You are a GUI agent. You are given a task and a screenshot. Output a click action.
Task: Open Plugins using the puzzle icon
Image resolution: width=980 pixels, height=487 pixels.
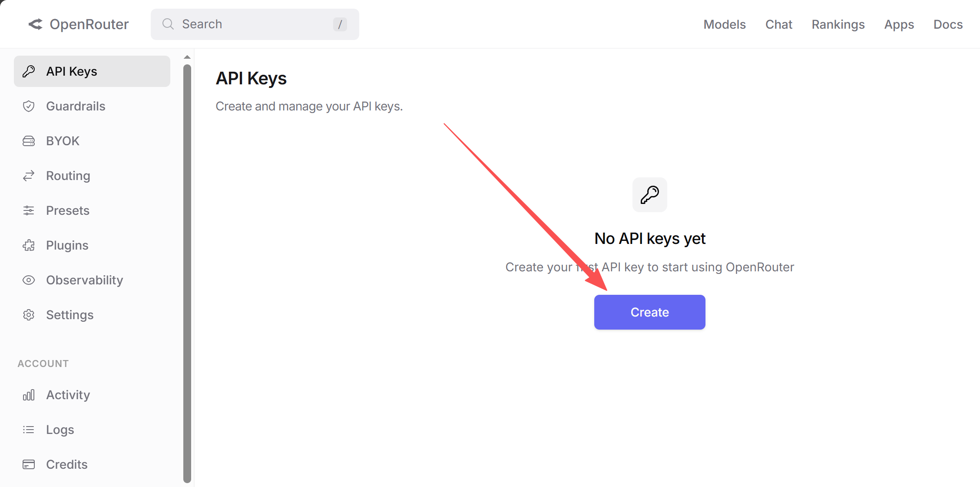click(29, 245)
